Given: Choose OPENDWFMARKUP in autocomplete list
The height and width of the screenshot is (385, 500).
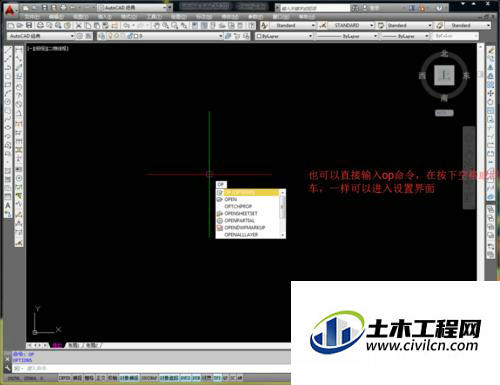Looking at the screenshot, I should (248, 228).
